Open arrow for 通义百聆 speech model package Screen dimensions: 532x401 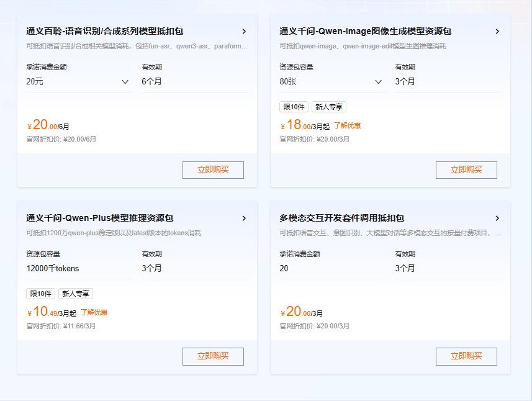(x=244, y=32)
